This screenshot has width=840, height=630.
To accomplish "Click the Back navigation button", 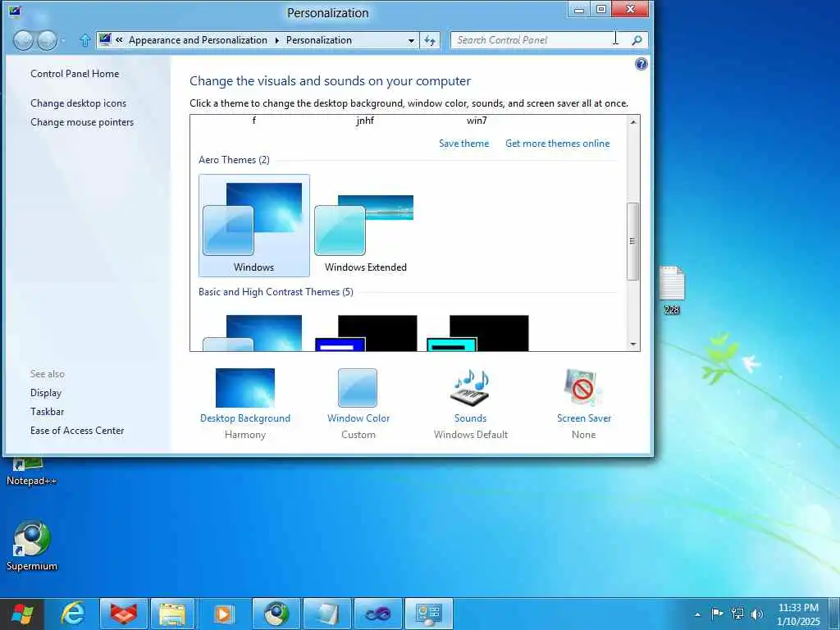I will (23, 40).
